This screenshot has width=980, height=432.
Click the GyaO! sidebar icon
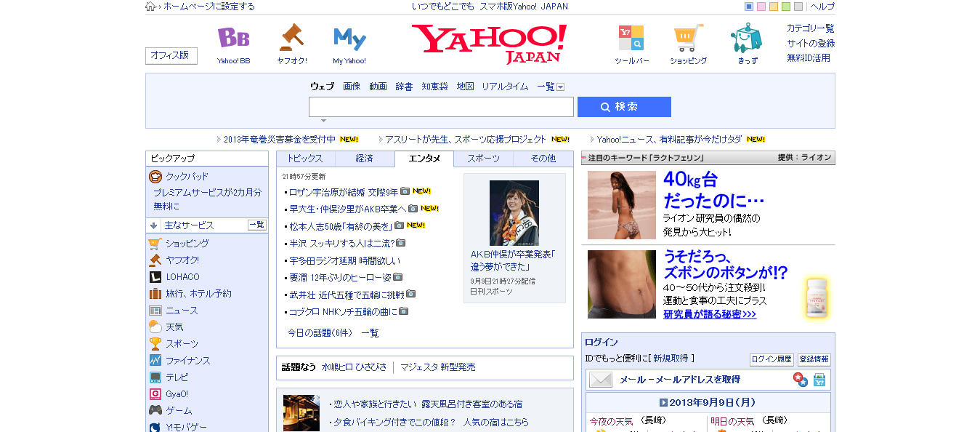pyautogui.click(x=155, y=394)
